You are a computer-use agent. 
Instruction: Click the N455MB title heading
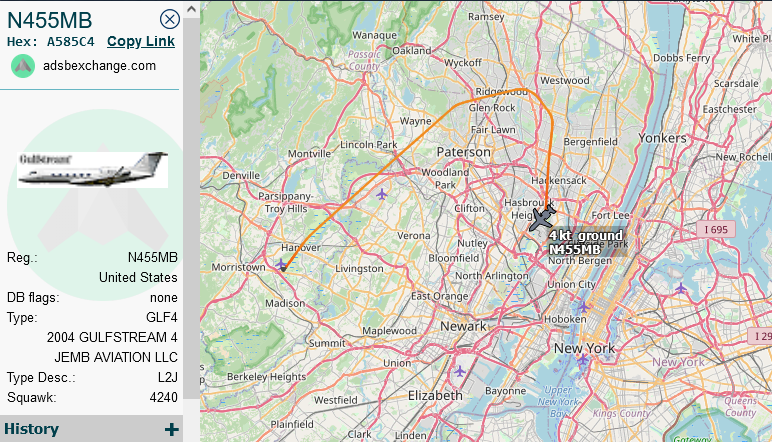click(50, 20)
